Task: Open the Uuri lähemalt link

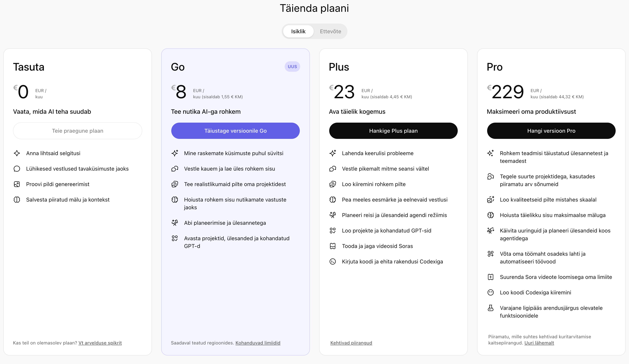Action: tap(539, 343)
